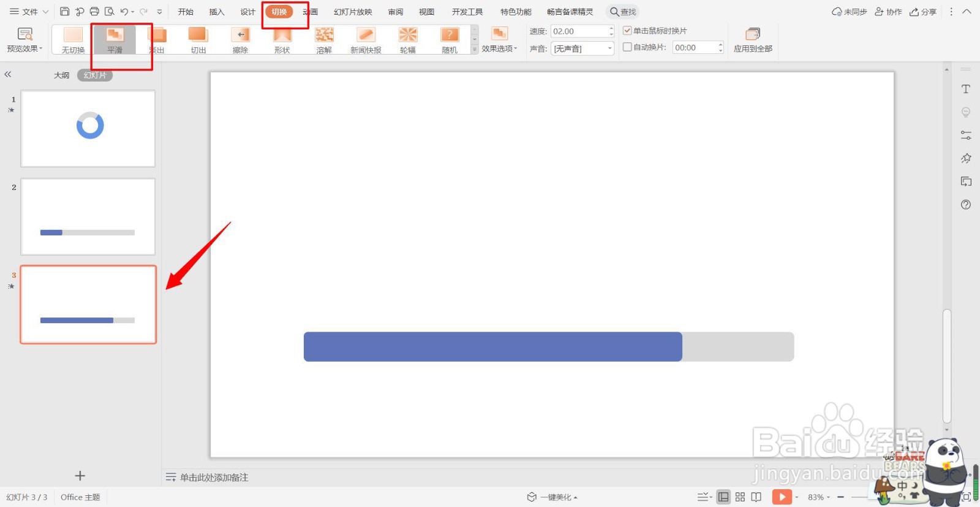Select the 擦除 wipe transition

pos(240,40)
